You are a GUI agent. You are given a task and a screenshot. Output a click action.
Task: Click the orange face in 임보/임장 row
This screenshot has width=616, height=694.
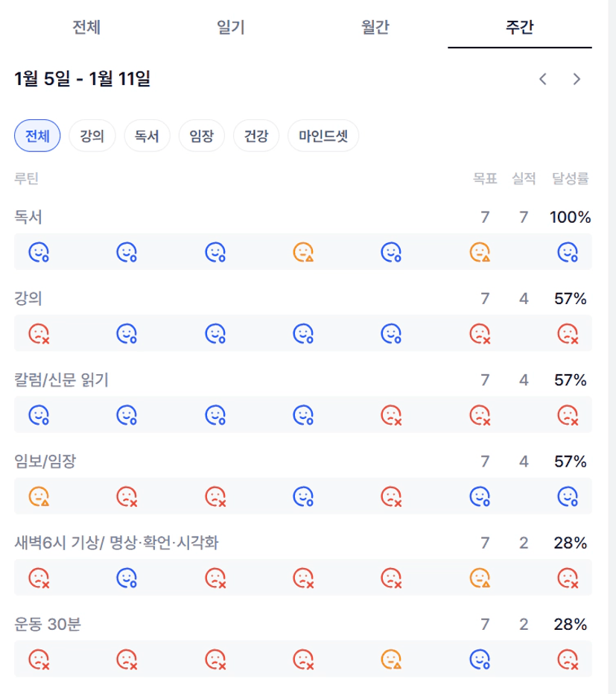point(39,496)
